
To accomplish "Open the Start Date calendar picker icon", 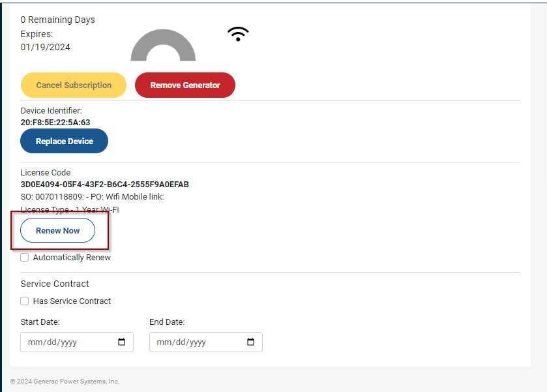I will click(121, 342).
